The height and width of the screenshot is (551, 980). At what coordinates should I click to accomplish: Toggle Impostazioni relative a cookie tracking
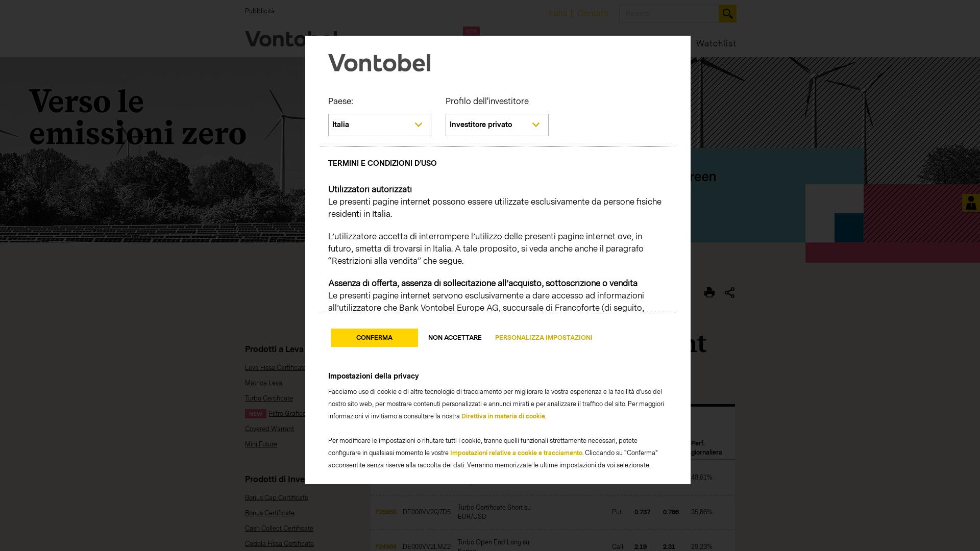coord(515,453)
